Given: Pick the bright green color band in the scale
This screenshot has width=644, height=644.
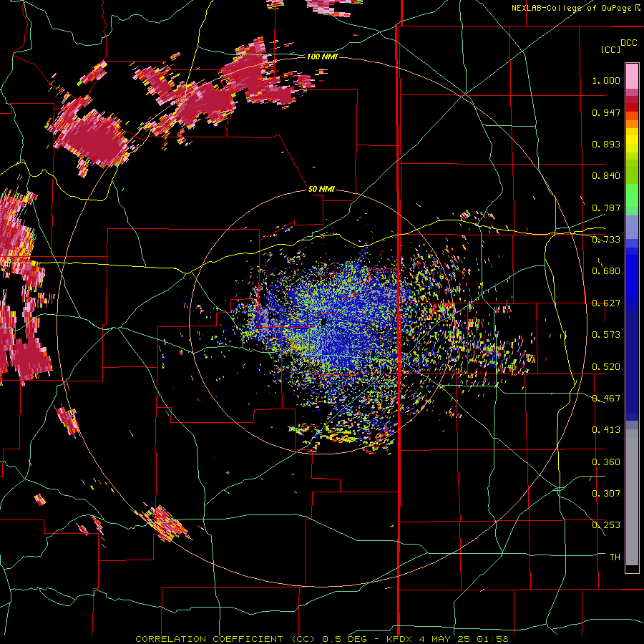Looking at the screenshot, I should [x=632, y=195].
